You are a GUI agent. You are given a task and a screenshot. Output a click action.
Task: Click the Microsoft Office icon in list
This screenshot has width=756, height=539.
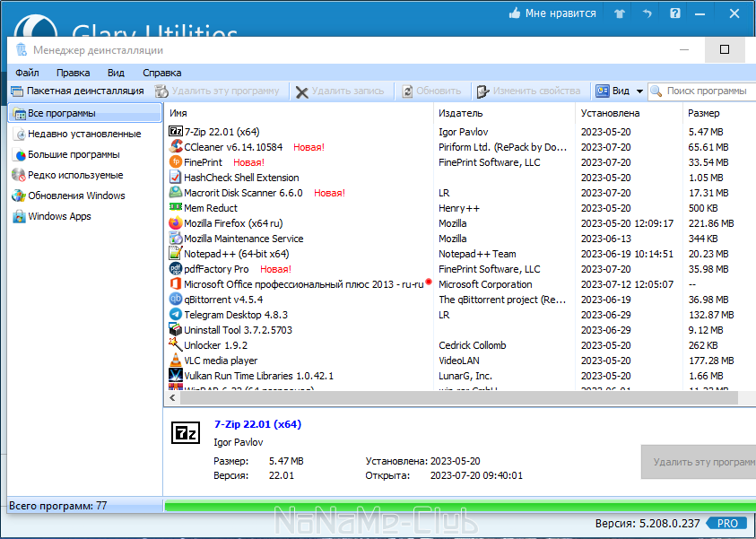[176, 284]
